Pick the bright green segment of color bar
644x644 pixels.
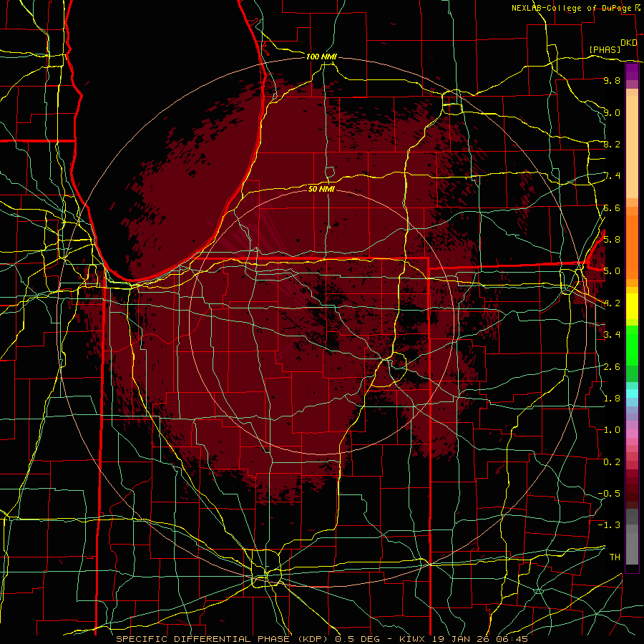click(632, 345)
